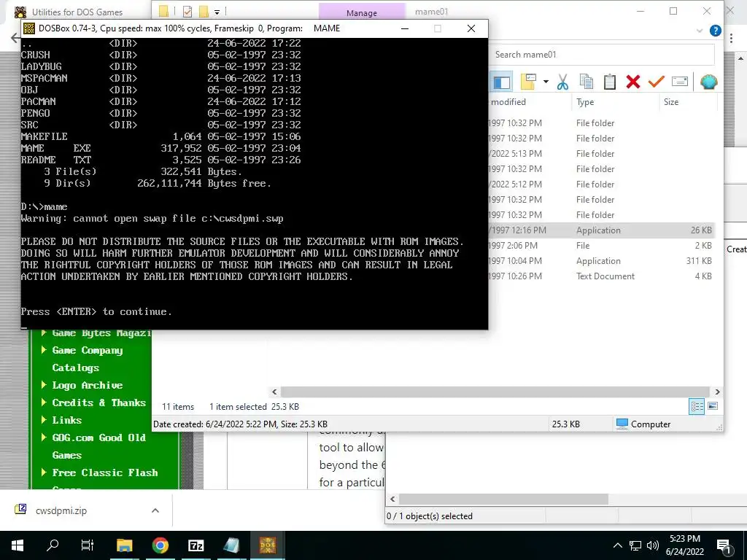Select the File row sized 2 KB
Screen dimensions: 747x560
(x=602, y=246)
